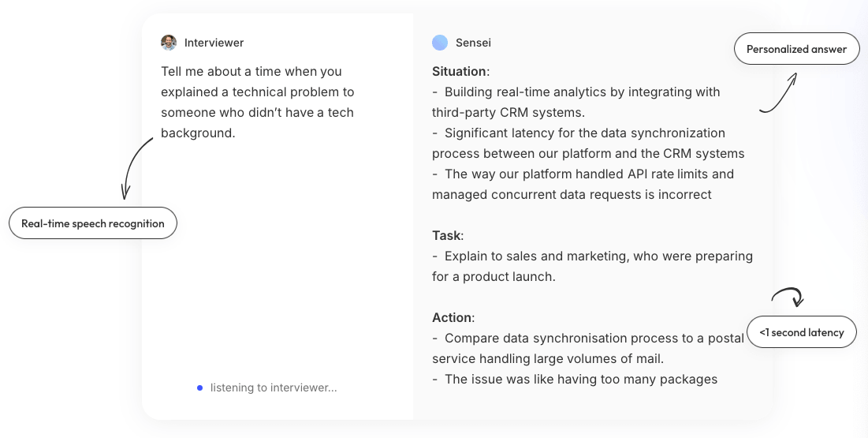Click the blue listening indicator dot
Viewport: 868px width, 438px height.
pos(200,387)
